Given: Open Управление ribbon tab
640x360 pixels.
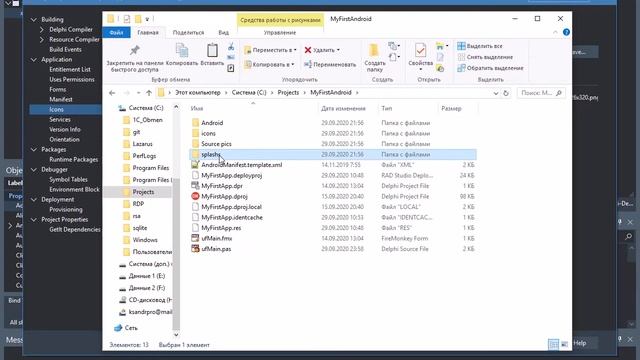Looking at the screenshot, I should (280, 32).
